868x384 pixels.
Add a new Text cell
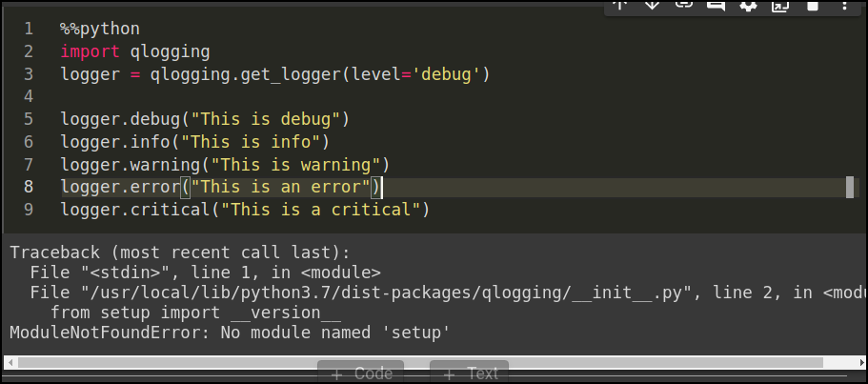469,374
